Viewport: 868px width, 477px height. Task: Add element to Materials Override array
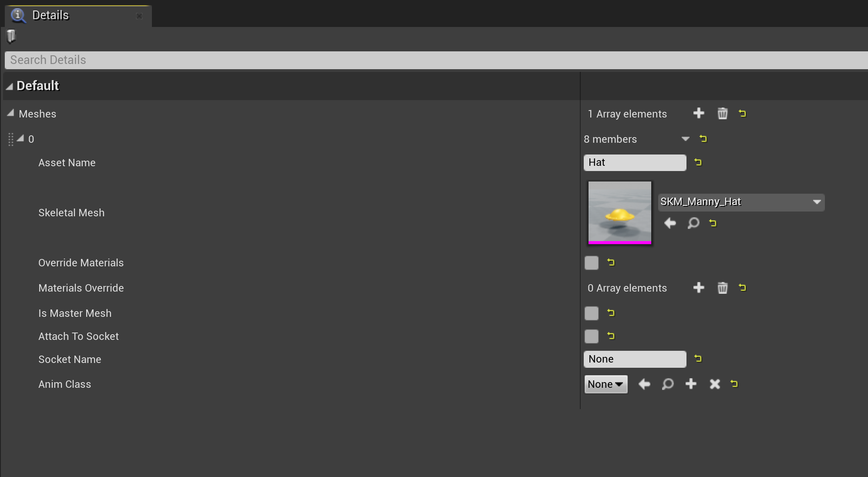(699, 288)
